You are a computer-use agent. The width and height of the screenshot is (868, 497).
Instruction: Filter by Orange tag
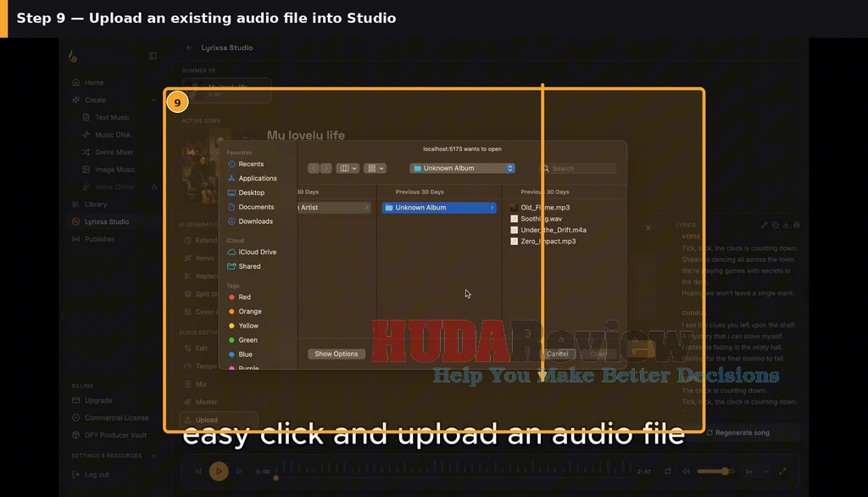[245, 312]
